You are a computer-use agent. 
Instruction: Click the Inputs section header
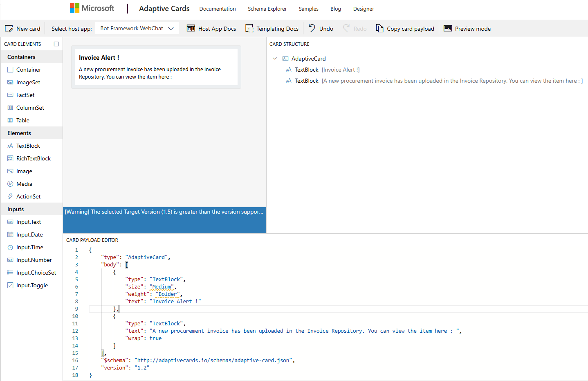32,209
